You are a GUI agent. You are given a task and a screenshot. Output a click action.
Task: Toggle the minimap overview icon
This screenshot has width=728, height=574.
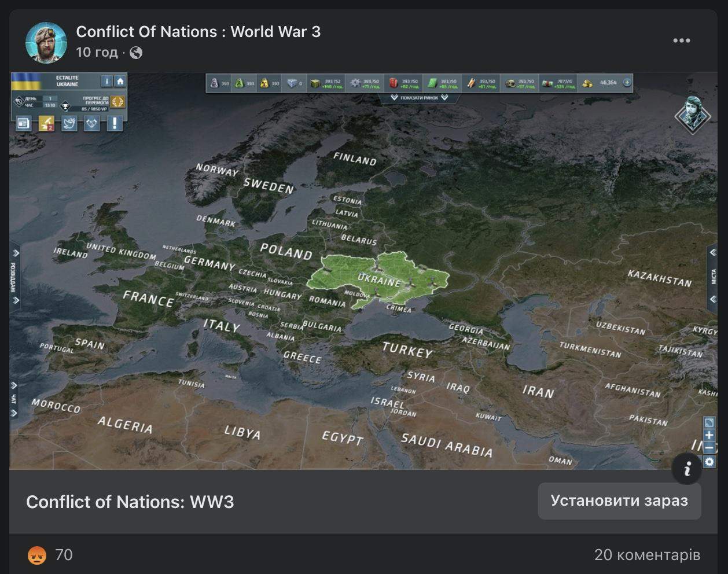coord(709,422)
